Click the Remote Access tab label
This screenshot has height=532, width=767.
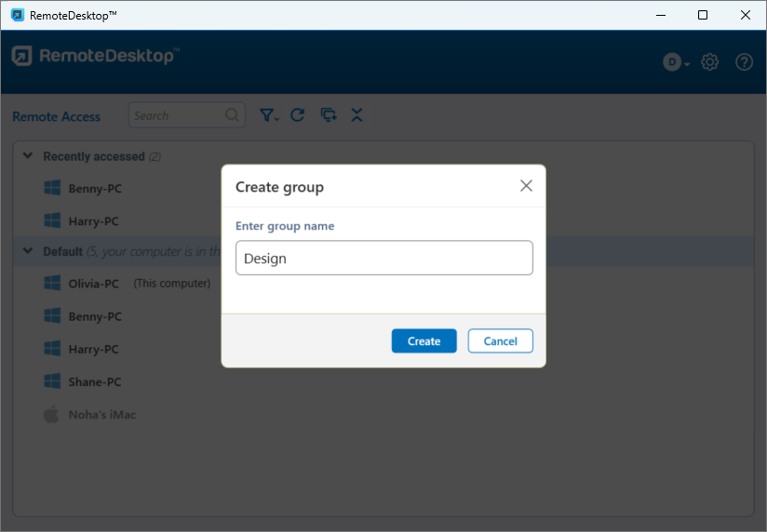[57, 117]
